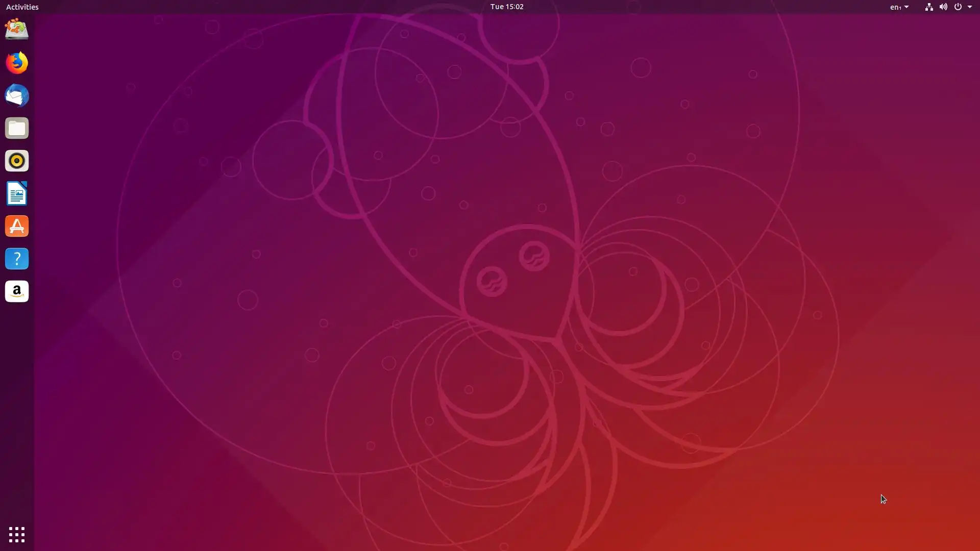Open Firefox web browser
980x551 pixels.
click(17, 63)
